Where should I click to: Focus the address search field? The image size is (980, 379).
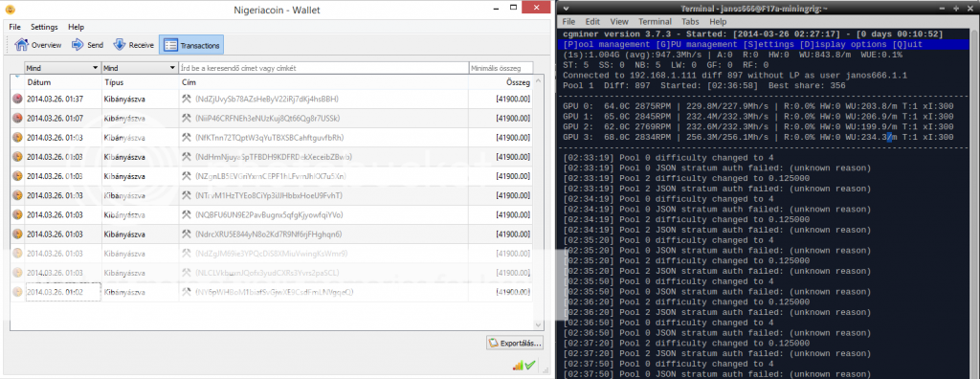click(x=323, y=68)
